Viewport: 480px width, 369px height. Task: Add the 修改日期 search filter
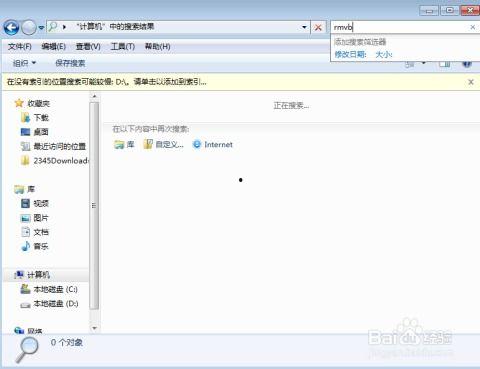click(x=350, y=54)
